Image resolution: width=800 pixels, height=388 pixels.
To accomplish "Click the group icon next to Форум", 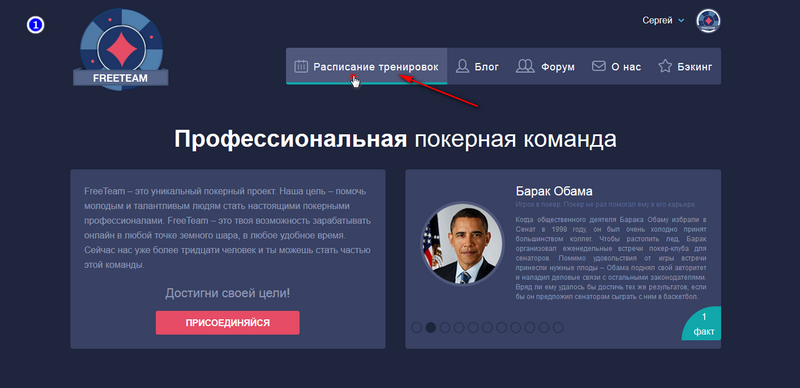I will (x=525, y=66).
